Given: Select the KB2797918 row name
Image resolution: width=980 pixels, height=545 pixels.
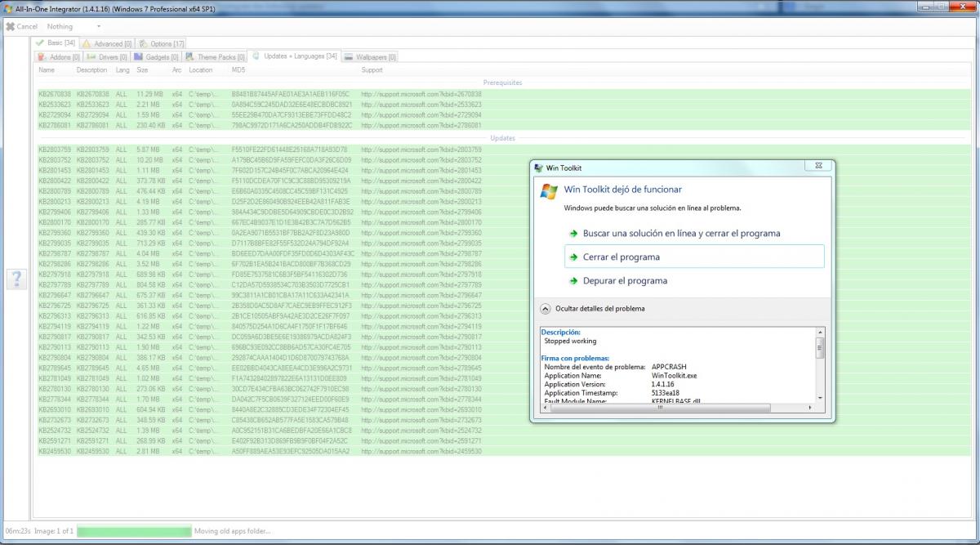Looking at the screenshot, I should (x=55, y=275).
